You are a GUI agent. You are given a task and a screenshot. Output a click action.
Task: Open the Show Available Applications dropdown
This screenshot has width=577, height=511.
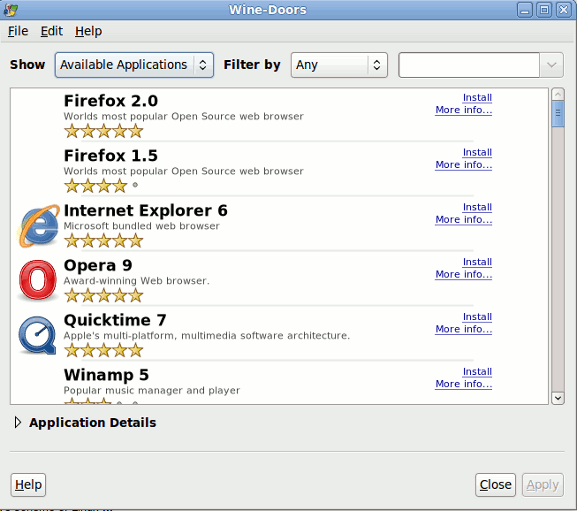tap(134, 65)
